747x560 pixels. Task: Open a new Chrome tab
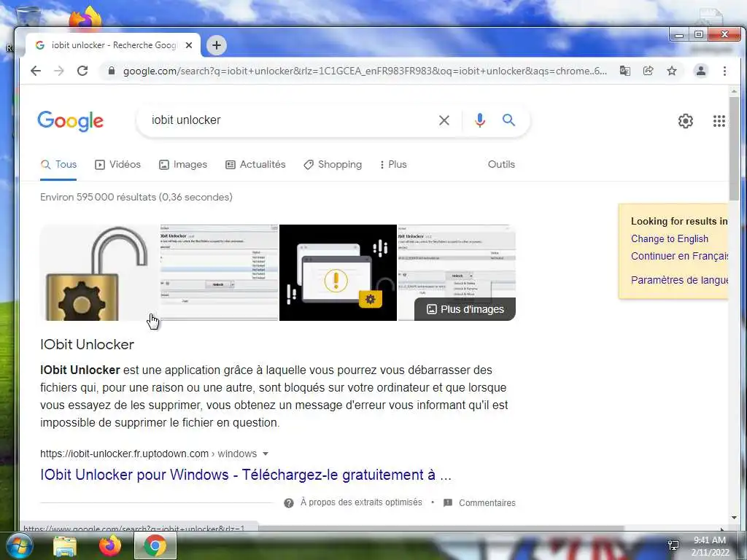(x=216, y=45)
